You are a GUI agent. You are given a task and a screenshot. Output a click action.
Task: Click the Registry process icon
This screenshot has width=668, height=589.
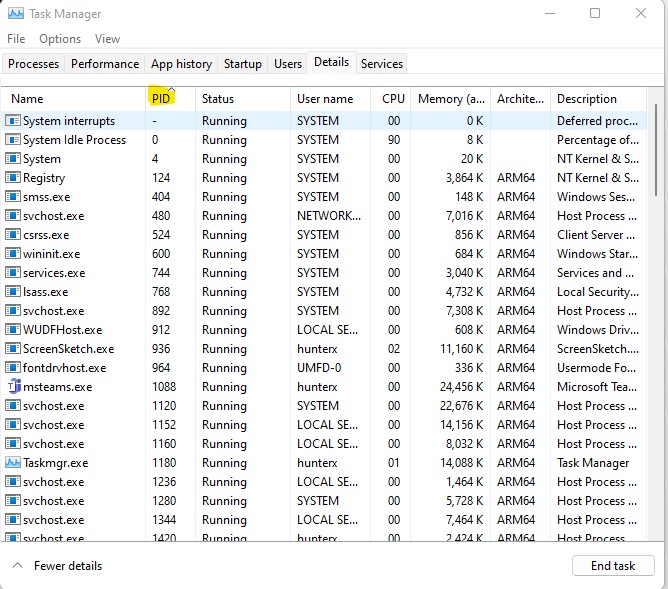pyautogui.click(x=14, y=178)
